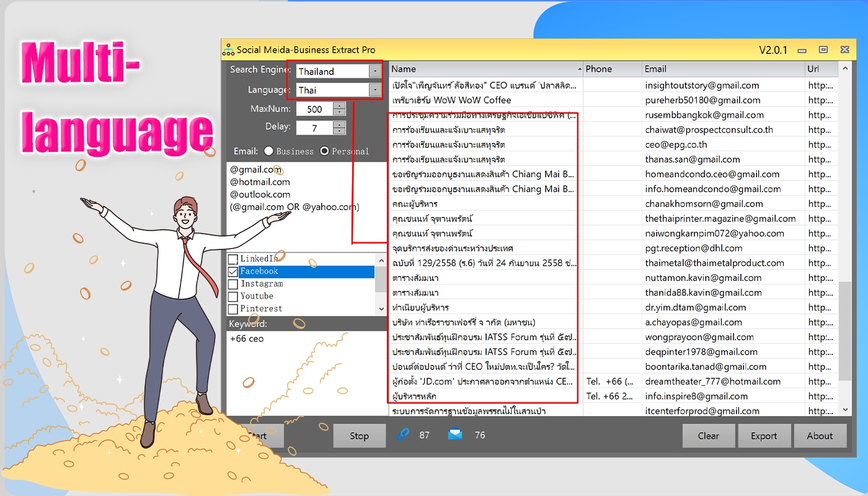Check the LinkedIn checkbox
This screenshot has height=496, width=868.
coord(233,259)
